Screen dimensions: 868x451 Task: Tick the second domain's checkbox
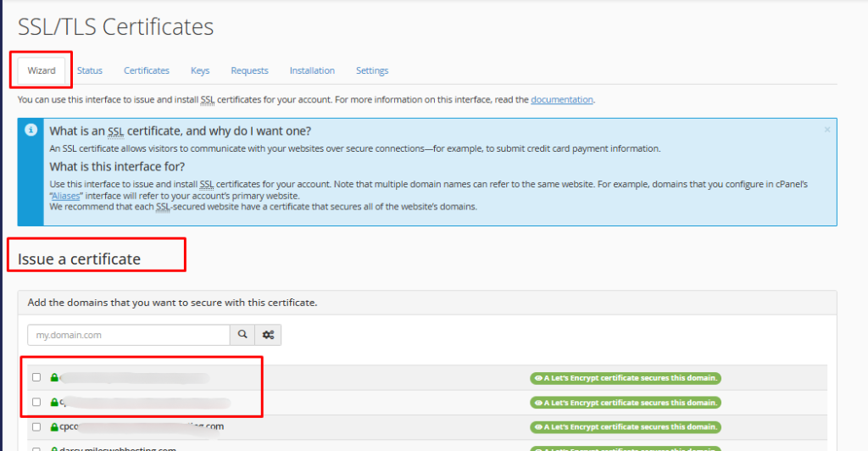[x=36, y=402]
